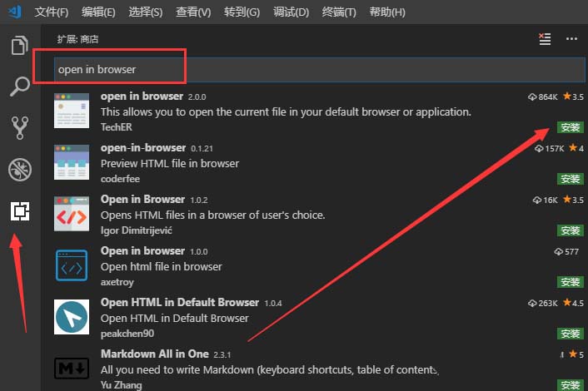588x391 pixels.
Task: Open the 查看(V) menu
Action: coord(193,12)
